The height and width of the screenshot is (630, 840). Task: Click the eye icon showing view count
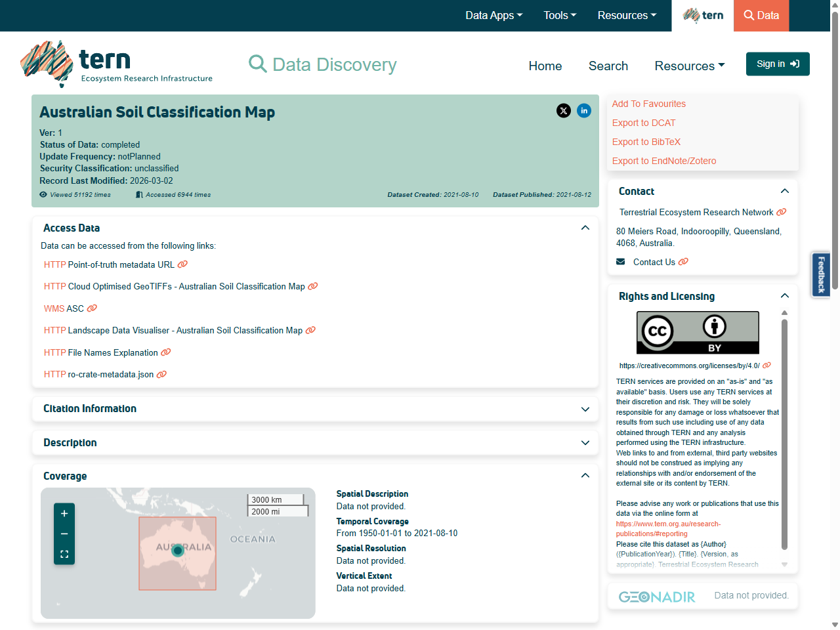(x=42, y=194)
